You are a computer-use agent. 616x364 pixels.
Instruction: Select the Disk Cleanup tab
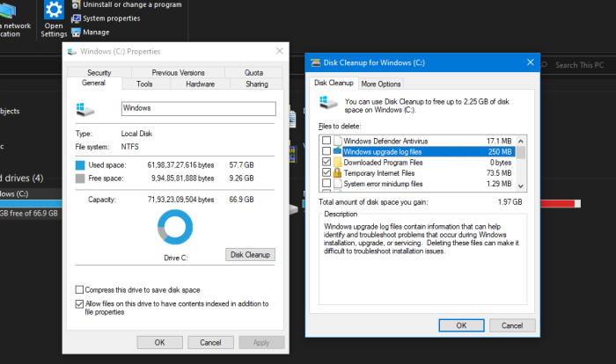click(334, 83)
